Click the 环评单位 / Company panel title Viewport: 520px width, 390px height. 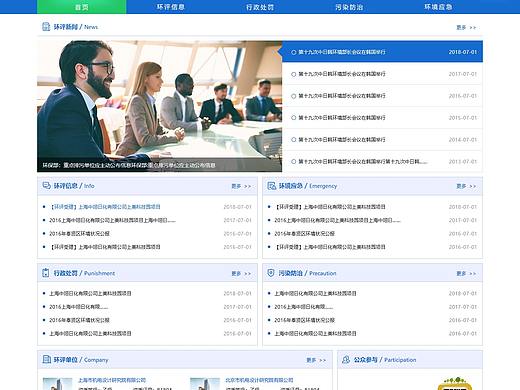[x=81, y=360]
